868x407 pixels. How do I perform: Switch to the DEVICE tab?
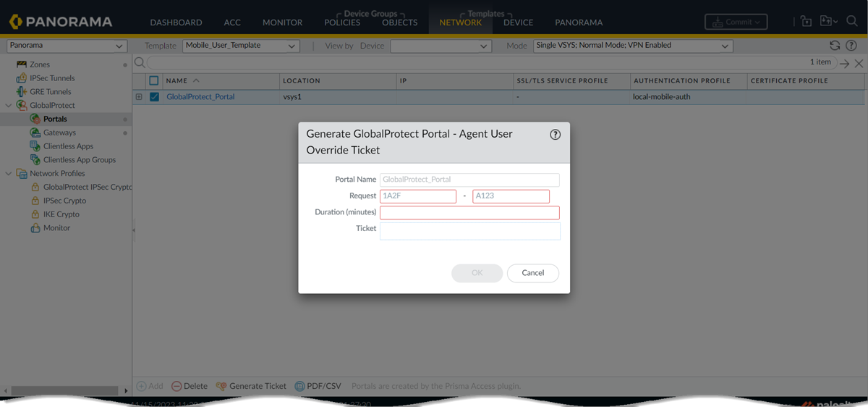tap(518, 22)
